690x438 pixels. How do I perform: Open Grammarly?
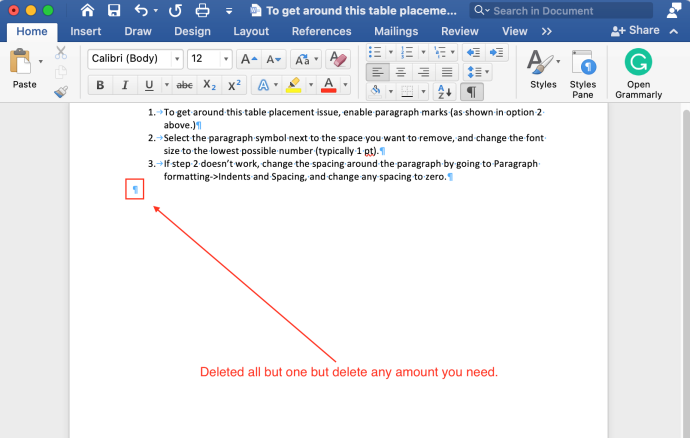638,74
